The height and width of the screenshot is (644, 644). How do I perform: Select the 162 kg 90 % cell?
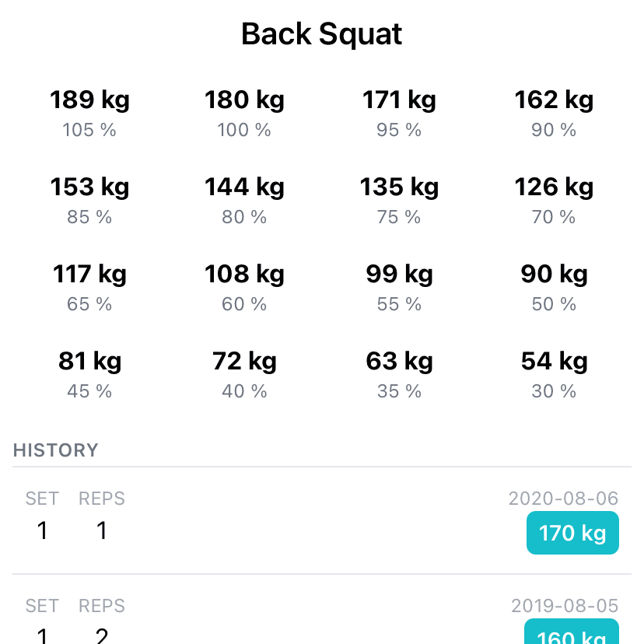(554, 113)
